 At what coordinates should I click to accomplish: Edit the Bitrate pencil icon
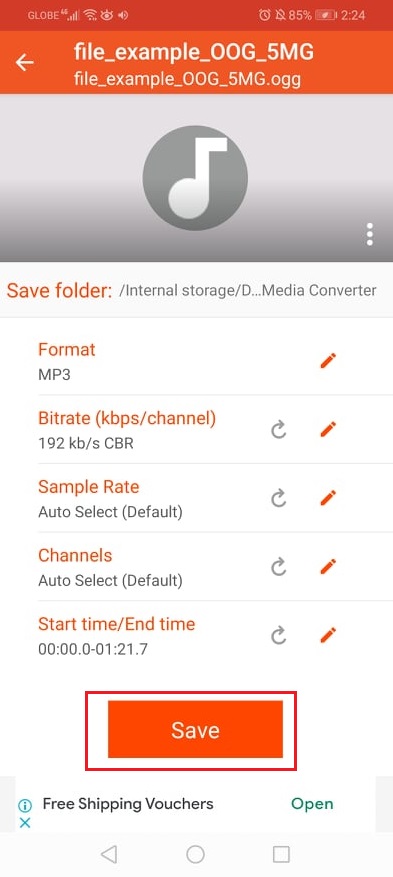click(x=328, y=430)
